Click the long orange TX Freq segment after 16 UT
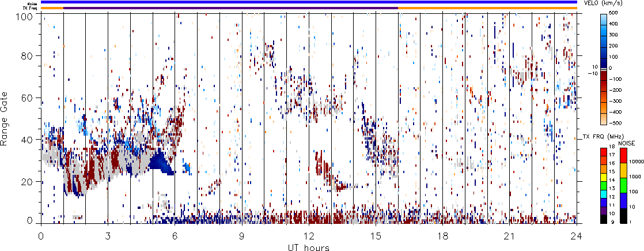This screenshot has width=644, height=251. tap(487, 8)
